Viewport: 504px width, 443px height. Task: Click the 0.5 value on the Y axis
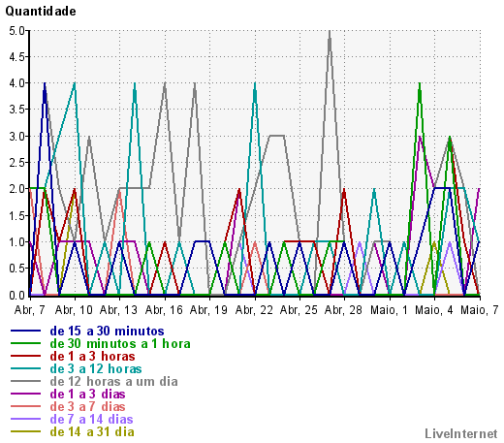click(16, 269)
